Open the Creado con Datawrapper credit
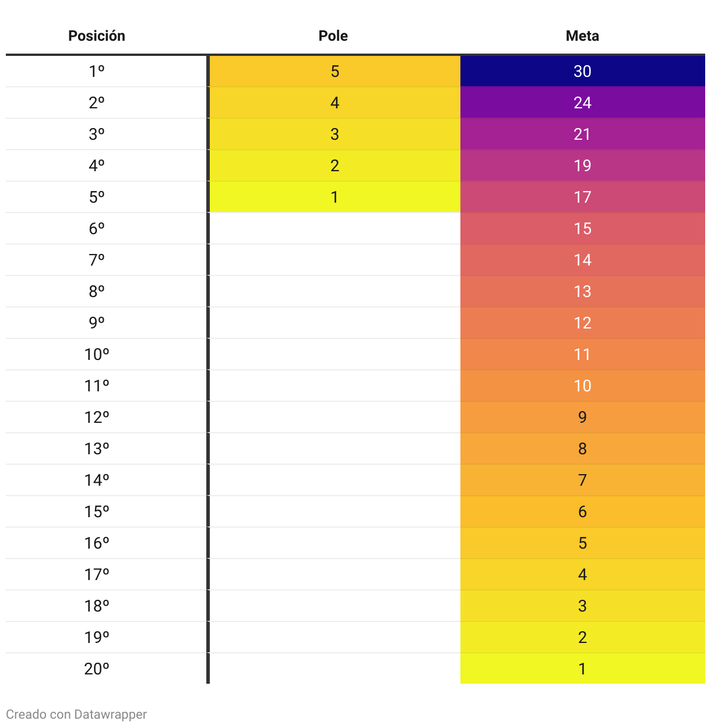The height and width of the screenshot is (728, 711). 76,714
